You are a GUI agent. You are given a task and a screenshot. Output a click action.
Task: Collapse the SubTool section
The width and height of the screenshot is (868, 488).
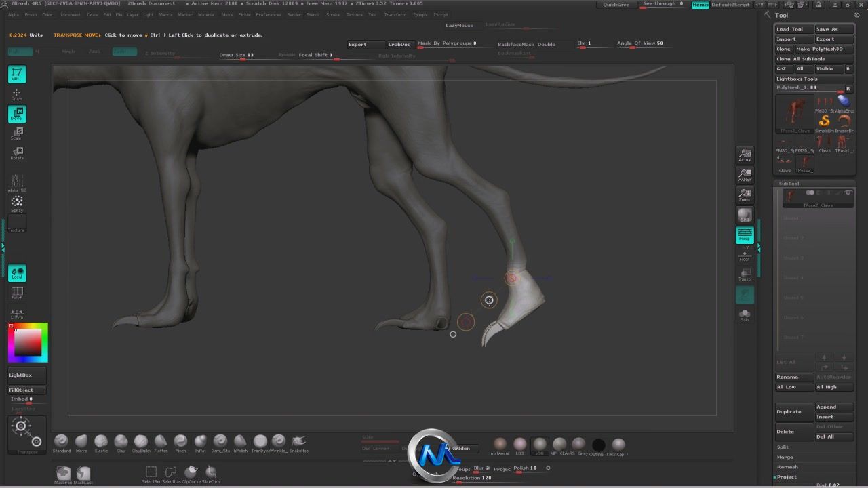(789, 184)
